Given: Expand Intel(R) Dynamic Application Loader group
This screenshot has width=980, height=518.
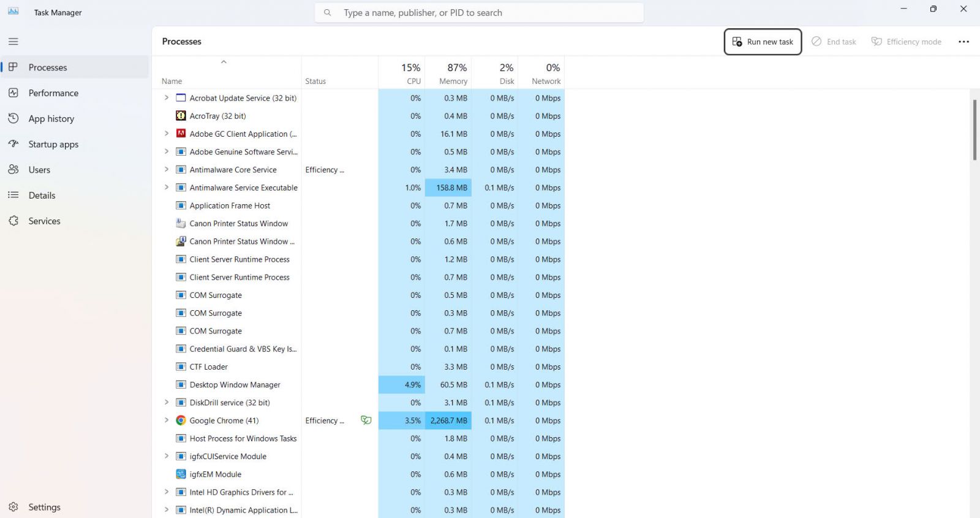Looking at the screenshot, I should tap(166, 509).
